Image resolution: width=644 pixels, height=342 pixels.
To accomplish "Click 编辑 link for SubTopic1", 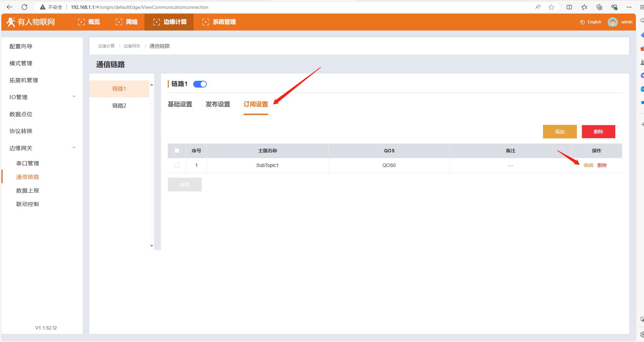I will (x=588, y=165).
